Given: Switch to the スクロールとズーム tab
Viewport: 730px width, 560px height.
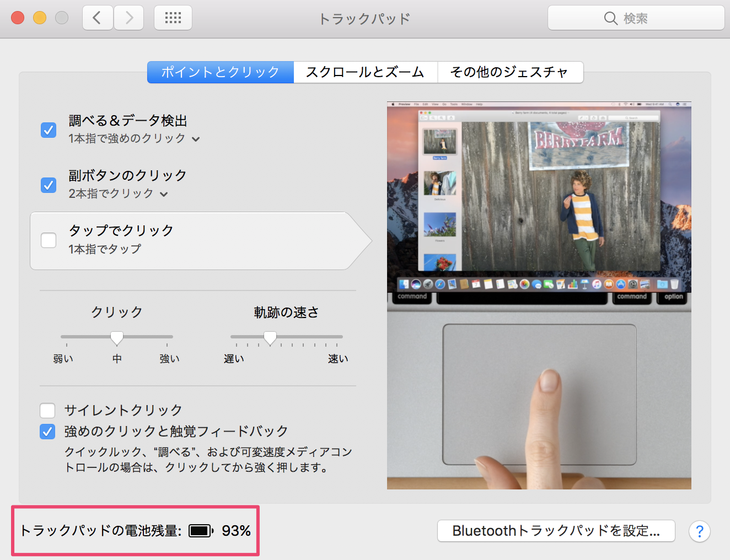Looking at the screenshot, I should (x=365, y=72).
